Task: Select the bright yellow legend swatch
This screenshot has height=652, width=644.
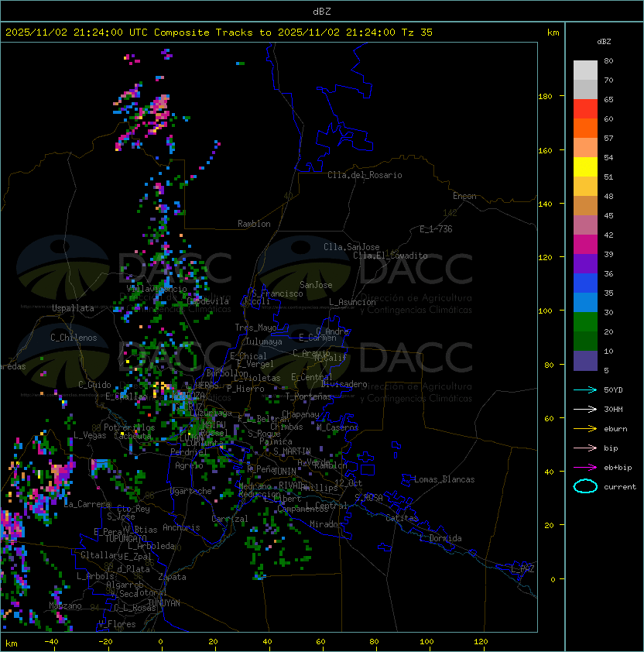Action: (585, 167)
